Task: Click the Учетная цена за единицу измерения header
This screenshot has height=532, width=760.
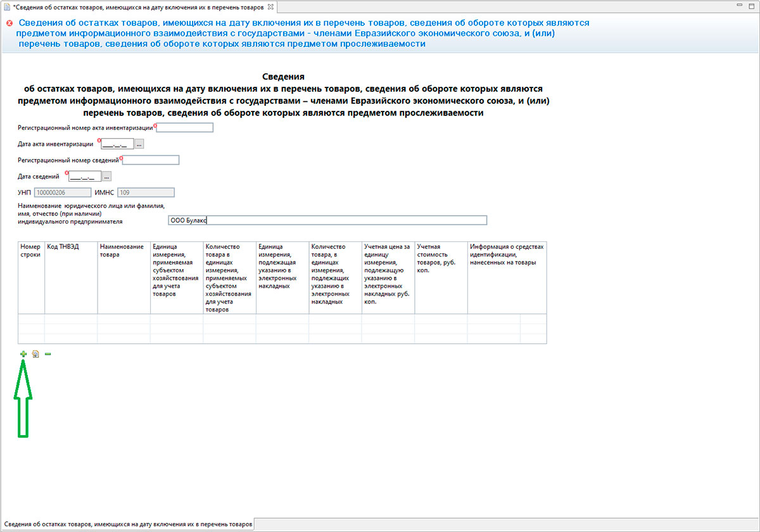Action: (388, 277)
